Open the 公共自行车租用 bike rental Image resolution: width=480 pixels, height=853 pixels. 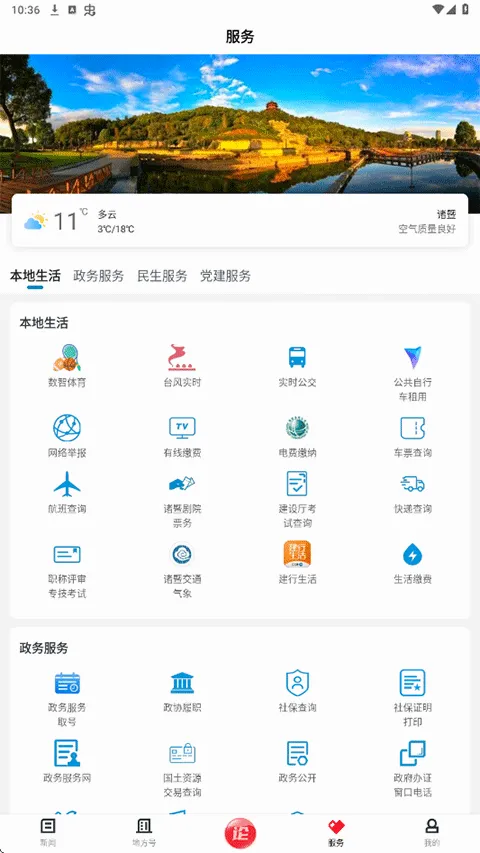pyautogui.click(x=413, y=373)
